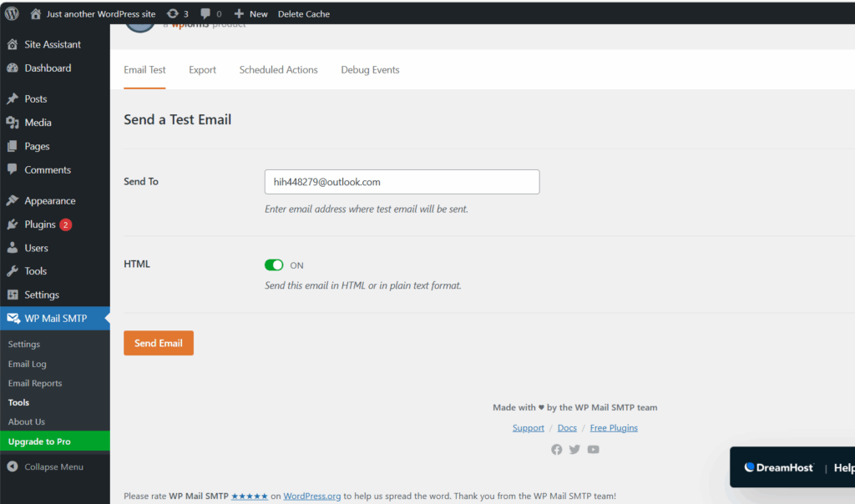Screen dimensions: 855x504
Task: Open the comments bubble icon in admin bar
Action: pyautogui.click(x=205, y=13)
